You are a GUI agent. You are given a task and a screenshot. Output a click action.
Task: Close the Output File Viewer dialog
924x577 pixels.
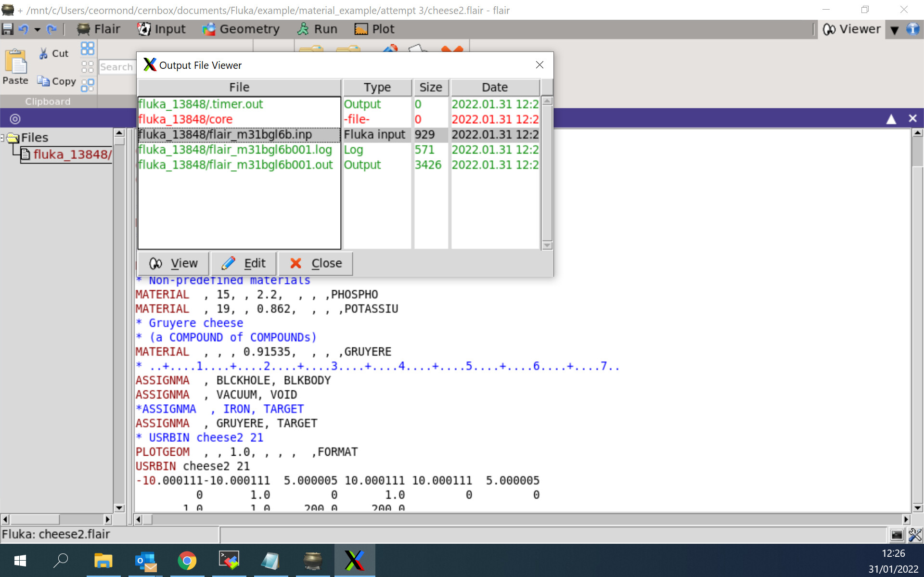[x=539, y=65]
